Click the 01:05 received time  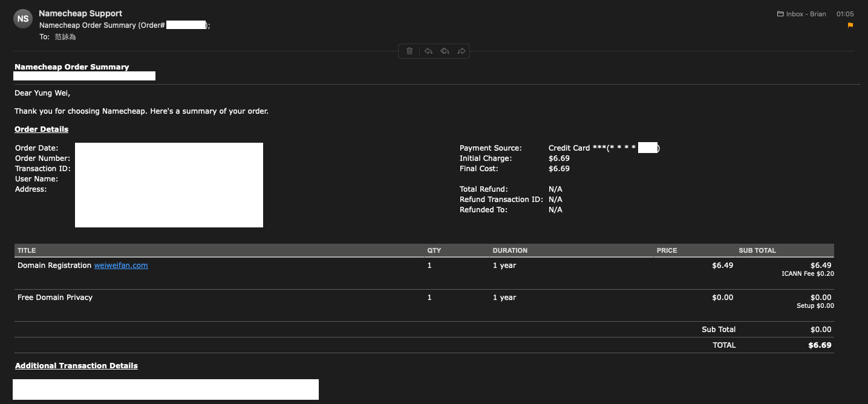click(845, 14)
